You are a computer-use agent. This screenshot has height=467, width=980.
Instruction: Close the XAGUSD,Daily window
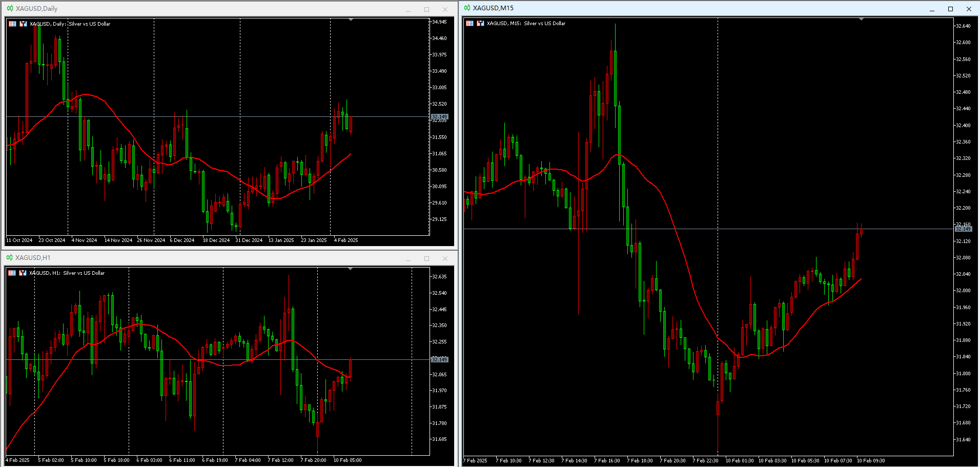(445, 9)
